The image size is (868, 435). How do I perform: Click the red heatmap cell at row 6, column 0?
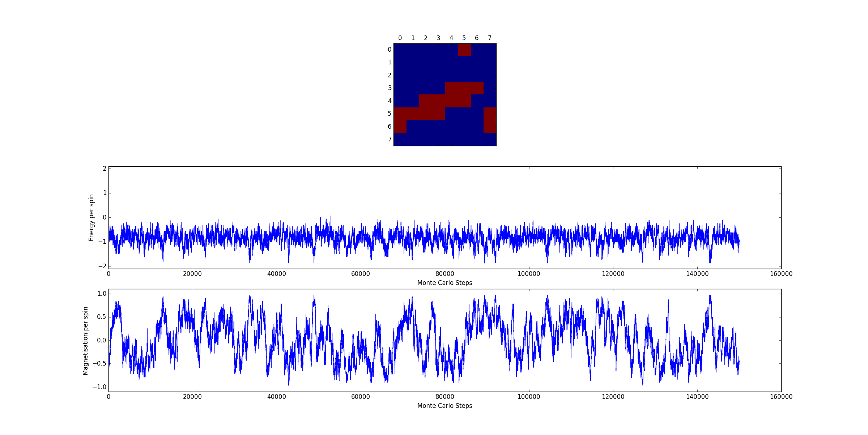tap(400, 127)
